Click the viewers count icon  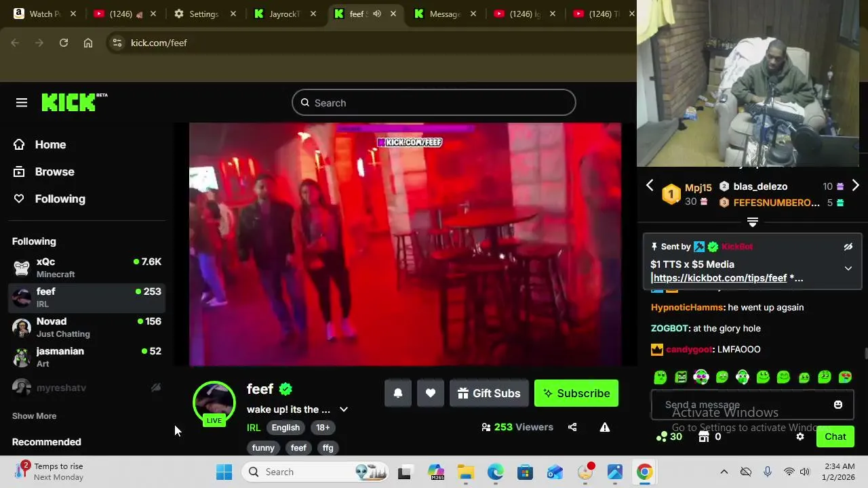point(486,427)
